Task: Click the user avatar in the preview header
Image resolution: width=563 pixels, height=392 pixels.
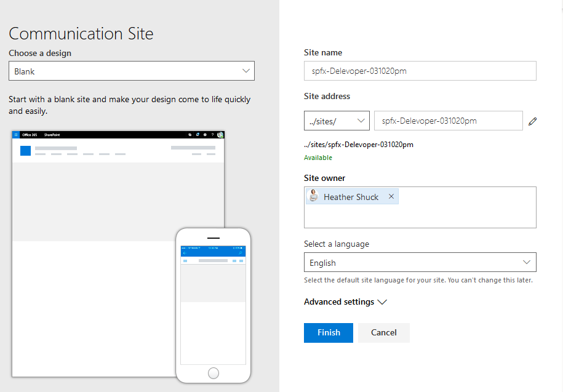Action: [220, 134]
